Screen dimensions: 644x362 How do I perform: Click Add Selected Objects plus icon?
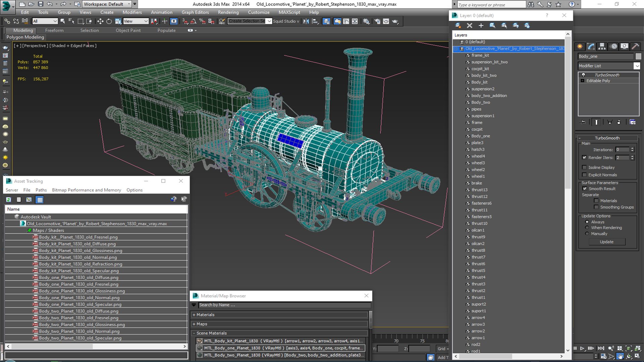pyautogui.click(x=481, y=25)
